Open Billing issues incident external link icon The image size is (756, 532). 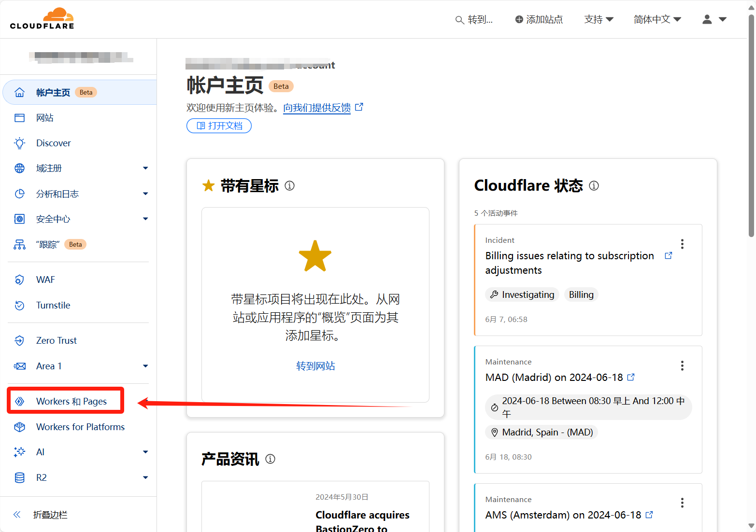point(668,256)
